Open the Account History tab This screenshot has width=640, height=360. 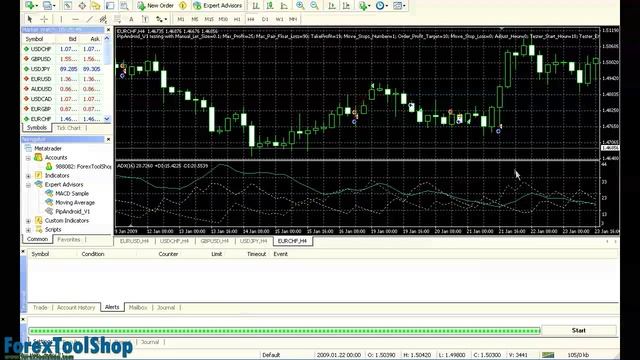[76, 307]
